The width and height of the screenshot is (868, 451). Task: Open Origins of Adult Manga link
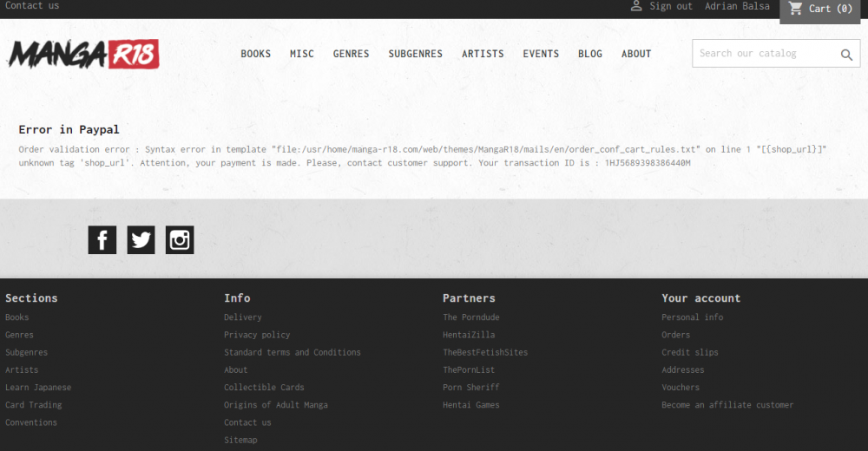[276, 405]
